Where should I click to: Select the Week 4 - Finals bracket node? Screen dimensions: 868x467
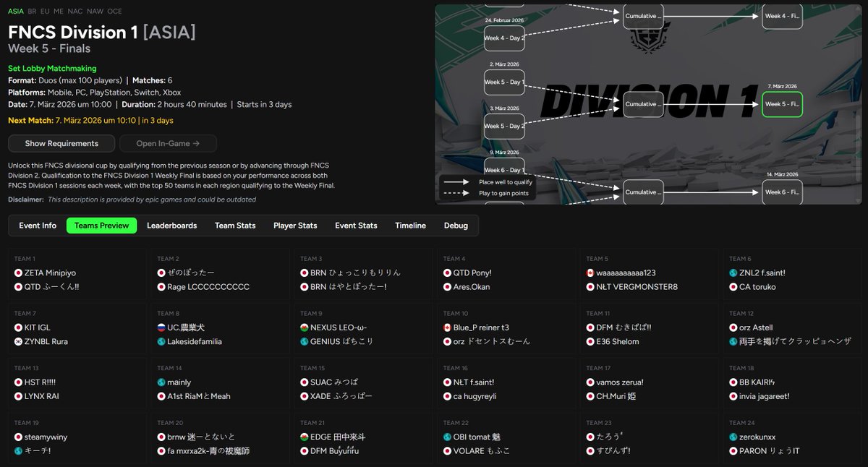point(782,16)
